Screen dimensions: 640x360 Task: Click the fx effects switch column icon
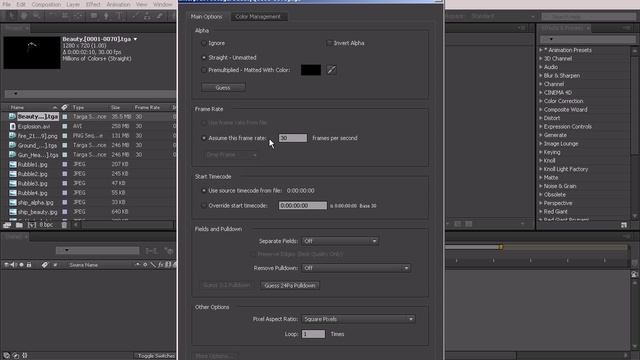pos(160,265)
